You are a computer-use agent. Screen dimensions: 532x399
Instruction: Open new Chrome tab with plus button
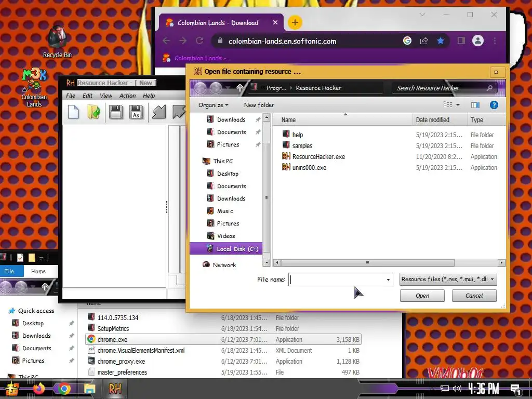click(295, 22)
